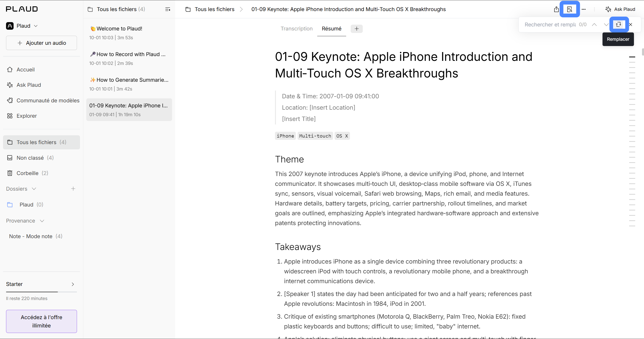Screen dimensions: 644x339
Task: Click Ajouter un audio button
Action: (42, 43)
